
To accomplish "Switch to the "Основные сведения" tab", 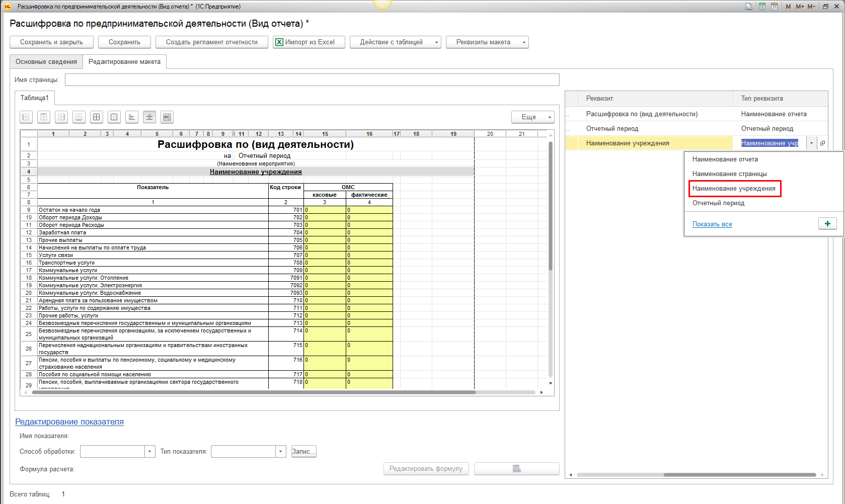I will coord(46,62).
